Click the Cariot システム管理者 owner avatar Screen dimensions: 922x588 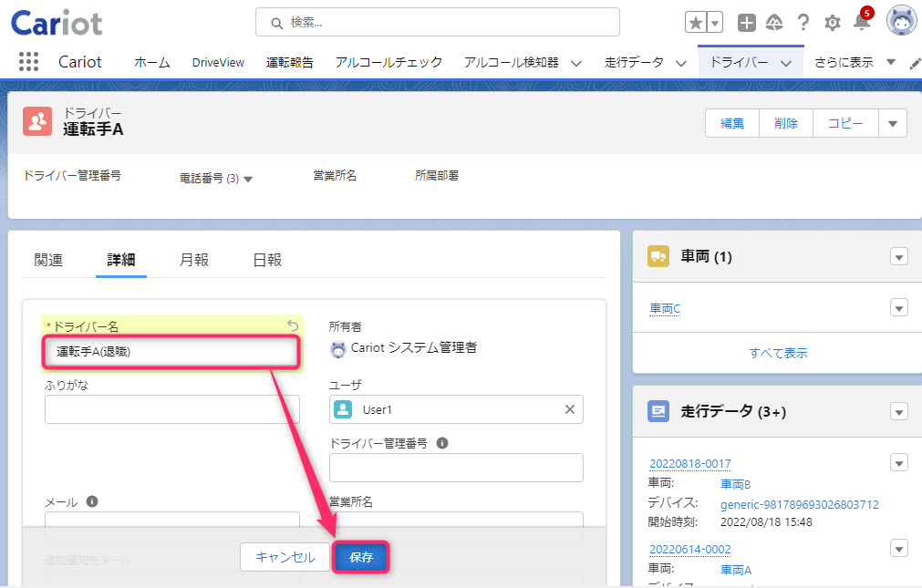coord(338,349)
